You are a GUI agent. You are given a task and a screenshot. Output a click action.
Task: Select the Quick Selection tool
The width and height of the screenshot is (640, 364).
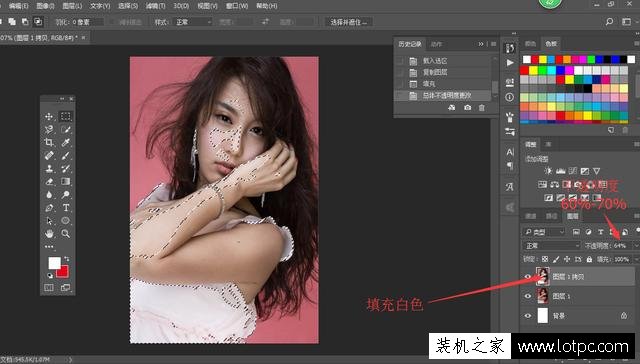pos(65,130)
